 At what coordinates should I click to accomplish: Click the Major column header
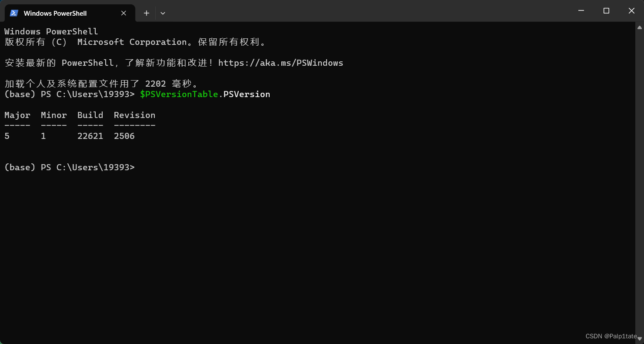[17, 115]
